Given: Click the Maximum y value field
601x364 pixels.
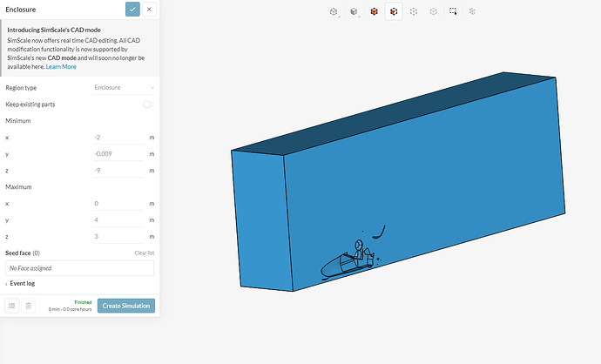Looking at the screenshot, I should click(x=118, y=220).
